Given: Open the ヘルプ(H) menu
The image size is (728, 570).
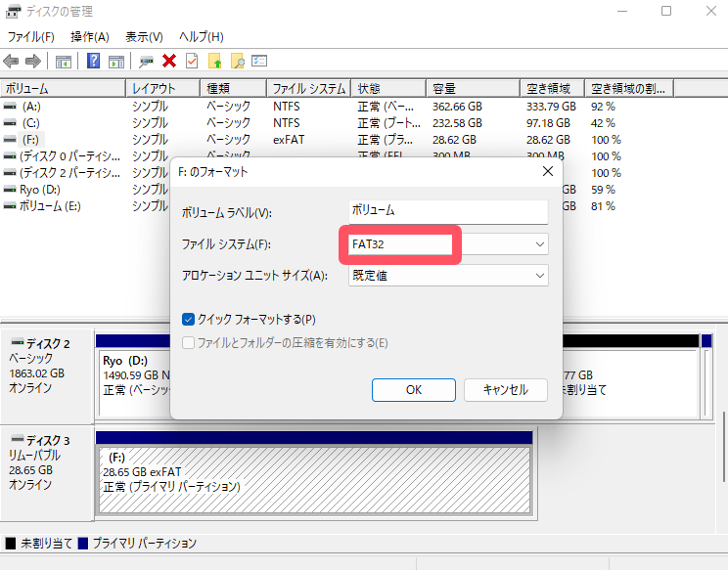Looking at the screenshot, I should [201, 36].
